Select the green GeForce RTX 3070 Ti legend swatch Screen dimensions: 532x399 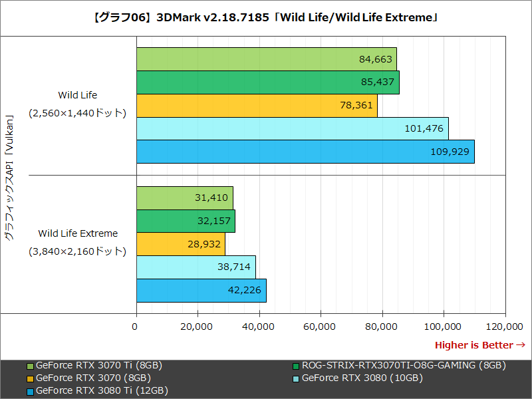tap(31, 365)
